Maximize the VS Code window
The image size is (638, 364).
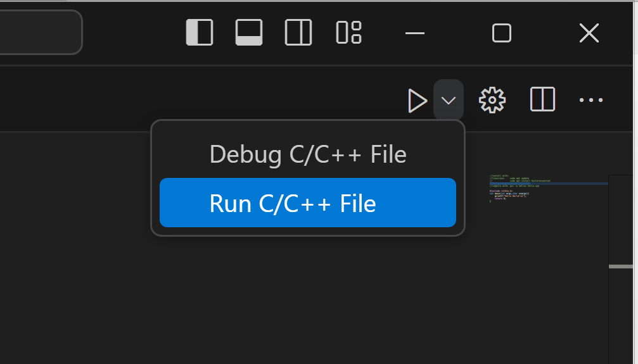pyautogui.click(x=502, y=33)
